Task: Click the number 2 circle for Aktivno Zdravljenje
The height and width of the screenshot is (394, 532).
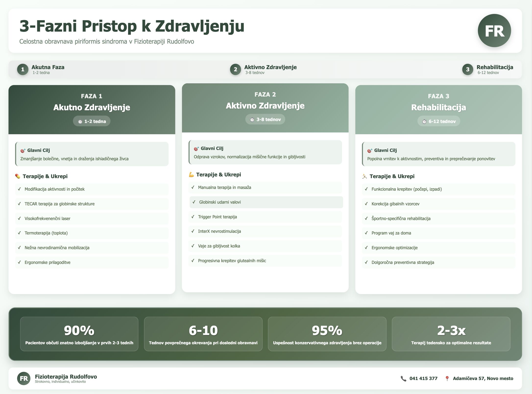Action: pos(235,69)
